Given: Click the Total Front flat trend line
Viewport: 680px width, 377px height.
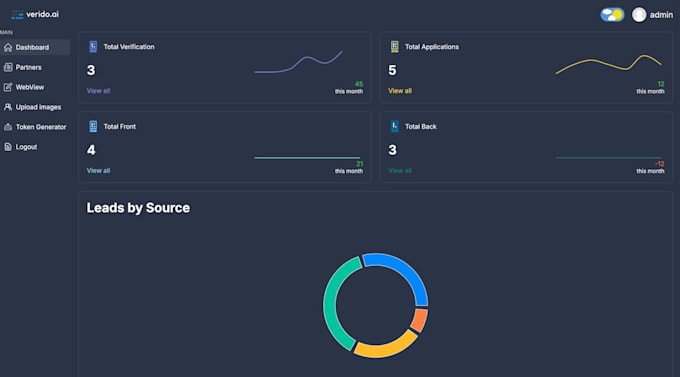Looking at the screenshot, I should click(307, 158).
